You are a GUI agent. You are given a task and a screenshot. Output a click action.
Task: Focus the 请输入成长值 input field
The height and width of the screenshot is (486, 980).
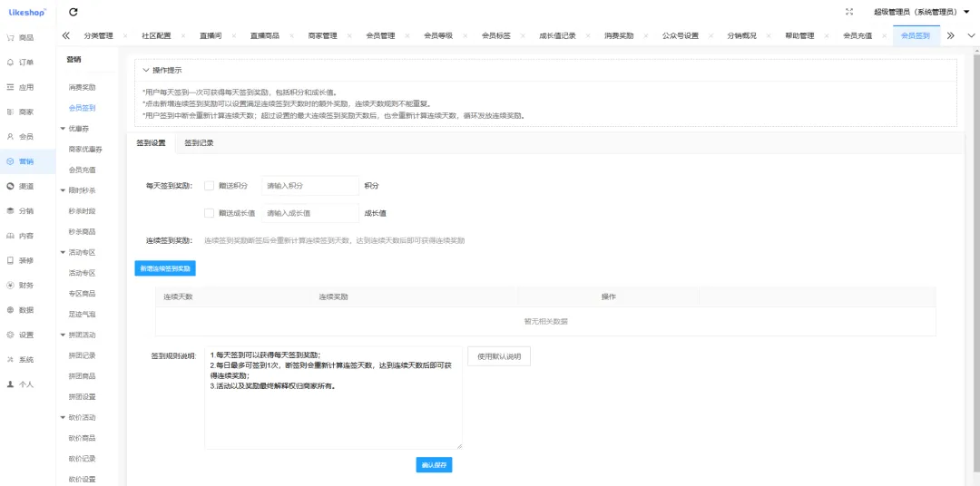[310, 213]
